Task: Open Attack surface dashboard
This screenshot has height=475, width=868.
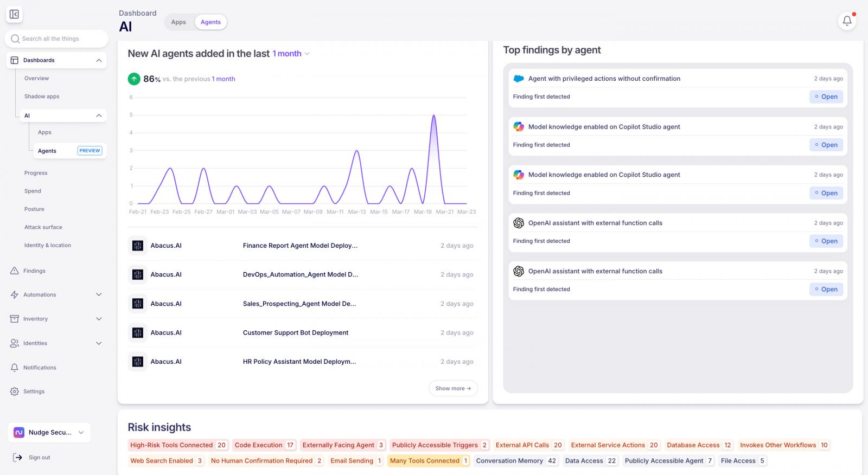Action: [43, 227]
